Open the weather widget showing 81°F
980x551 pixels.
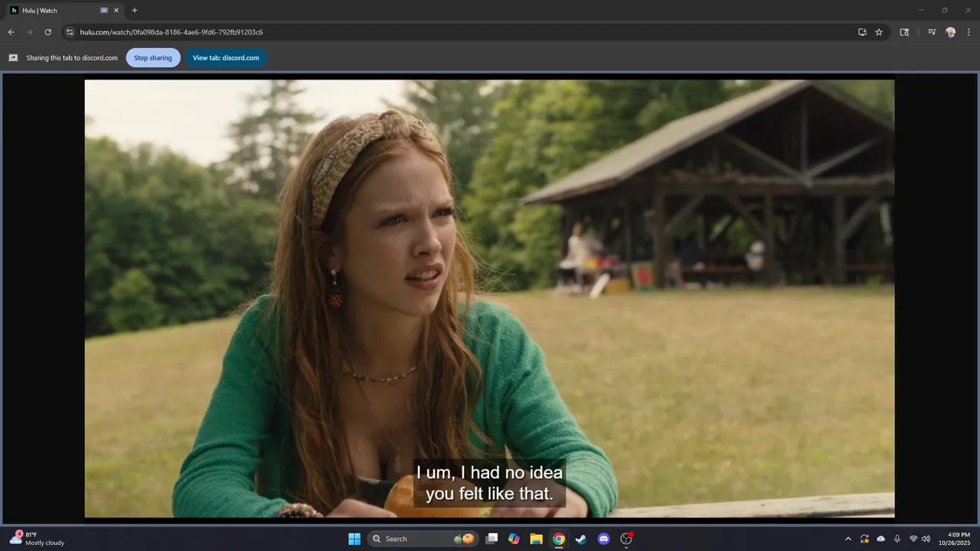(x=38, y=539)
